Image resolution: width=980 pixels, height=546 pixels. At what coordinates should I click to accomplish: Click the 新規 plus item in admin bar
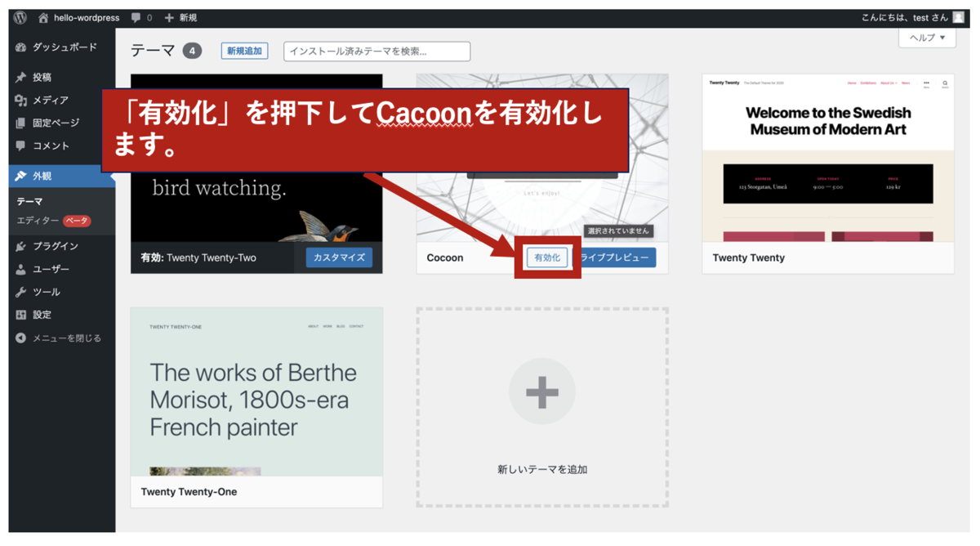coord(180,17)
